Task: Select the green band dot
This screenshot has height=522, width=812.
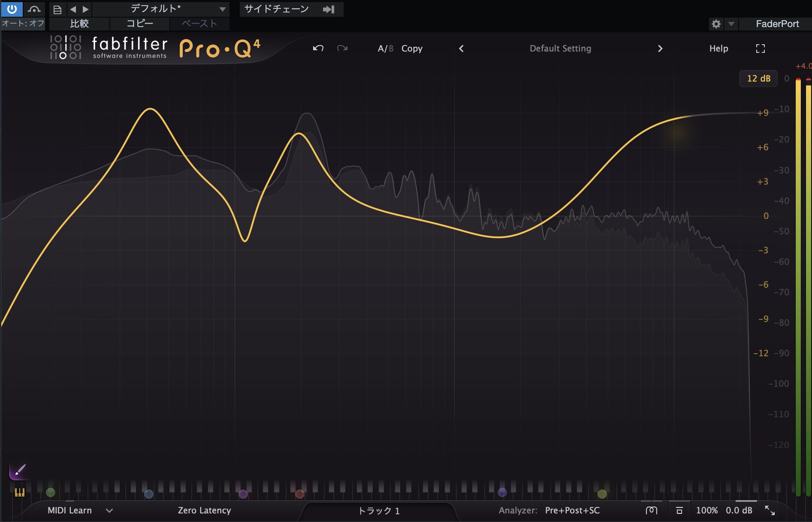Action: (51, 492)
